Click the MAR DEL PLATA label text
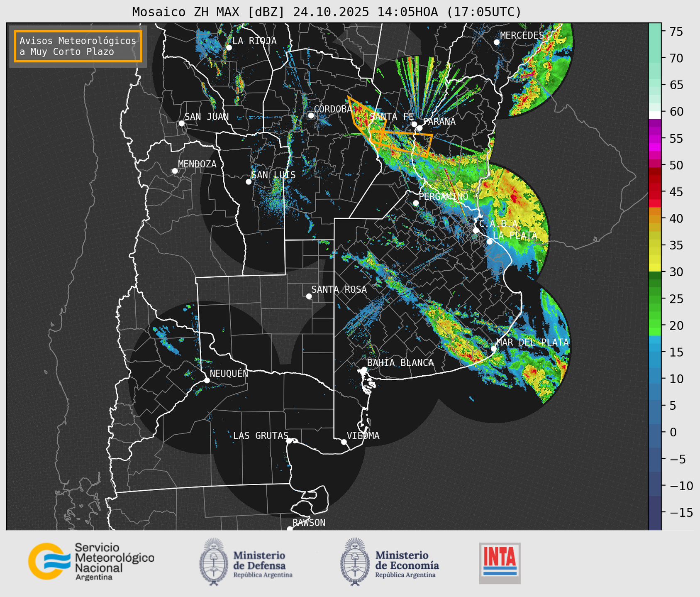 tap(532, 342)
